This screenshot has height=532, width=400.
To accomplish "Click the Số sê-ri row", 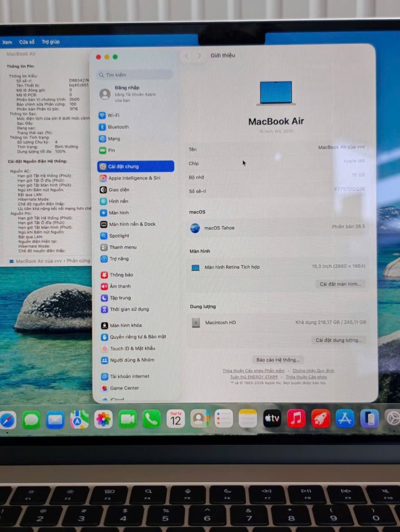I will click(x=277, y=190).
